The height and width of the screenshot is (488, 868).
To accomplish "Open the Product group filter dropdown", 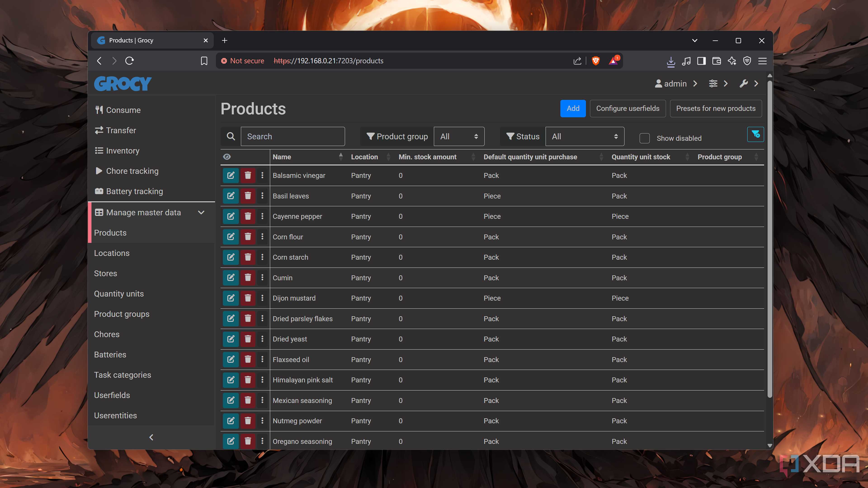I will coord(459,136).
